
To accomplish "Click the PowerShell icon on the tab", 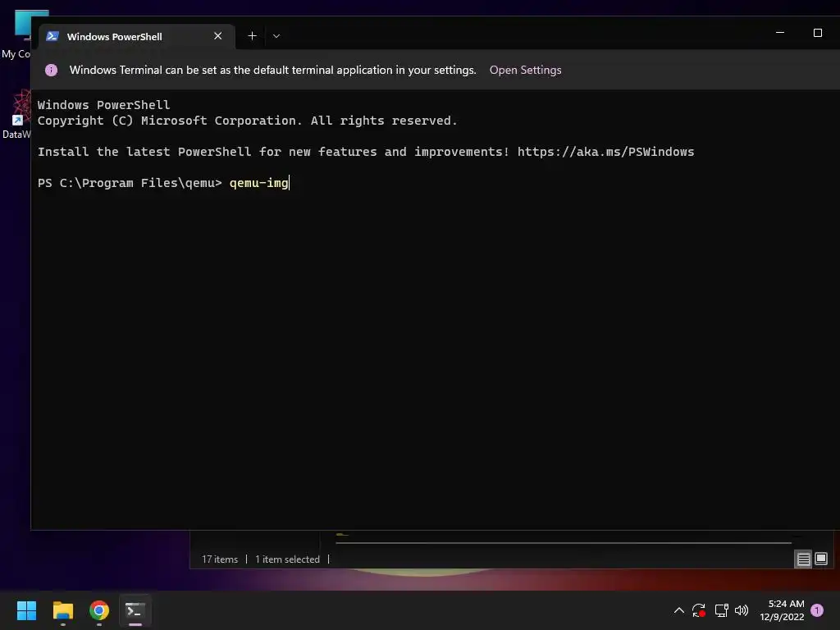I will [52, 36].
